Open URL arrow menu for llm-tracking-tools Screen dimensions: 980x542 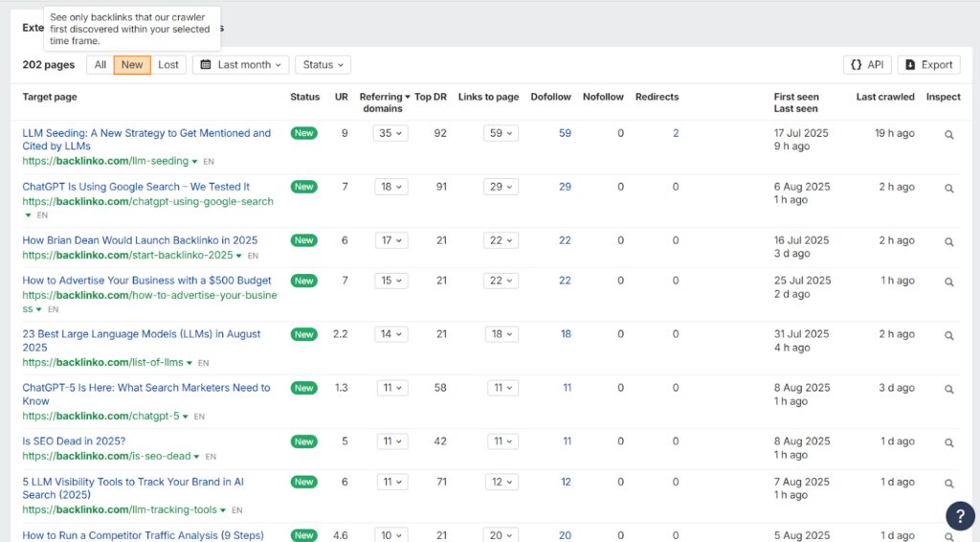[x=222, y=510]
